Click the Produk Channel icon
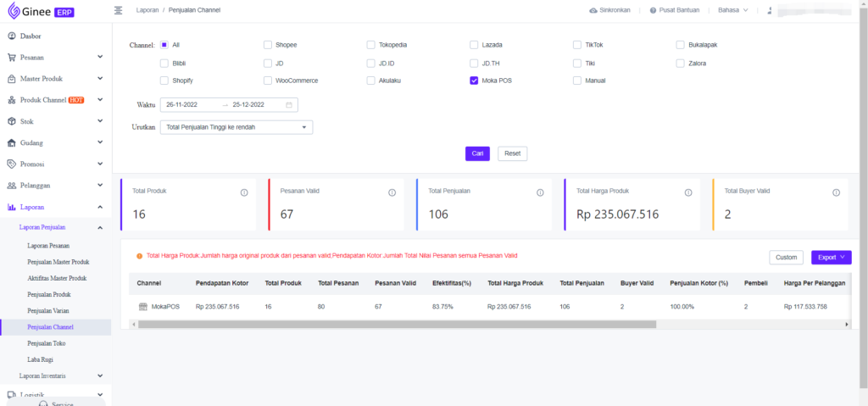868x406 pixels. click(x=12, y=100)
